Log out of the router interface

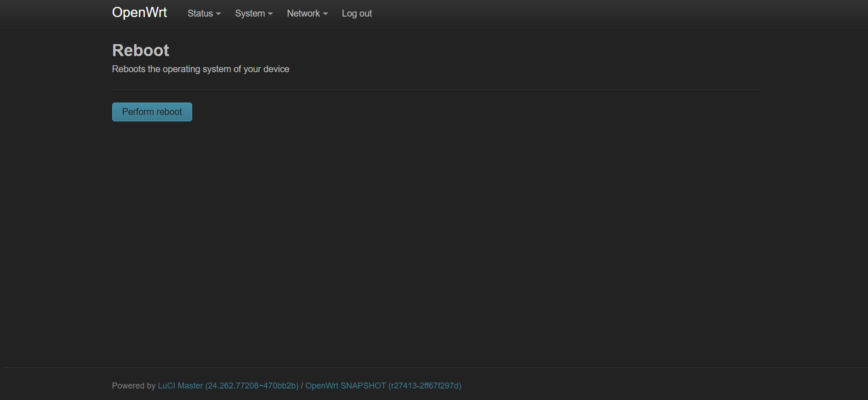[x=357, y=13]
